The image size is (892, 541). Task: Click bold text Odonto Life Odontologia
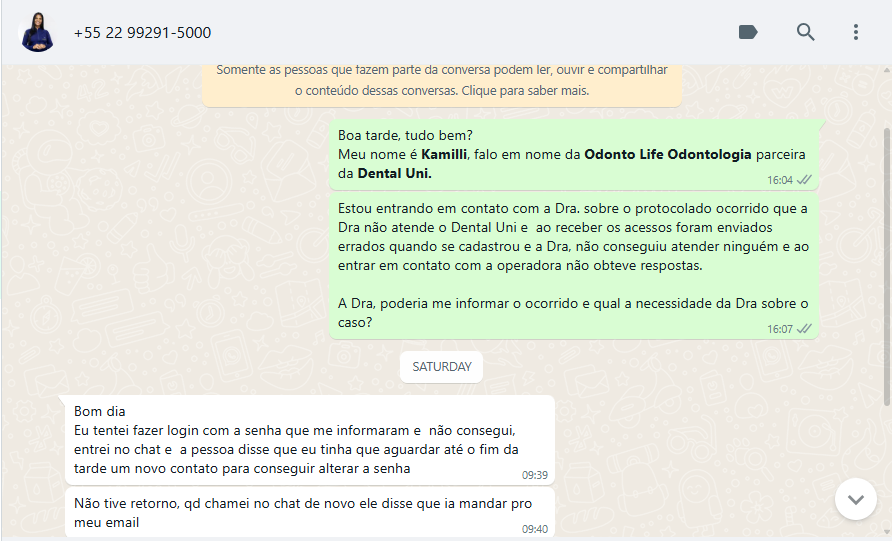click(x=668, y=155)
